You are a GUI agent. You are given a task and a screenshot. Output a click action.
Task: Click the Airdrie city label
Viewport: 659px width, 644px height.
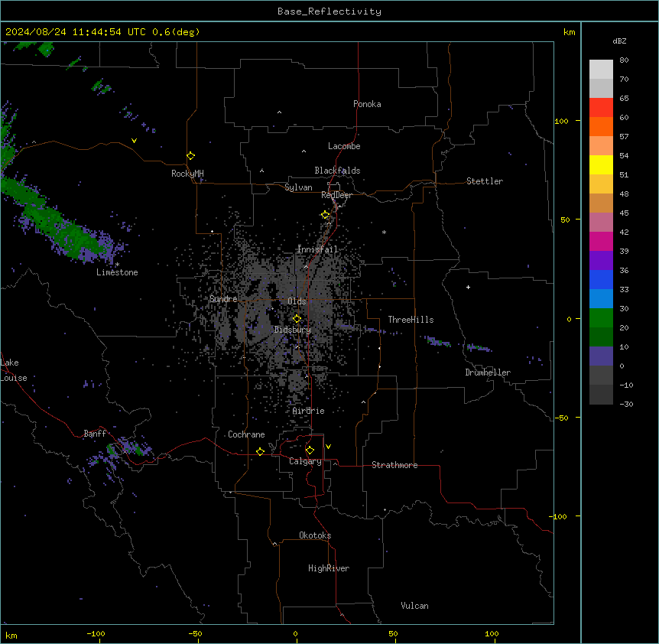pyautogui.click(x=308, y=411)
